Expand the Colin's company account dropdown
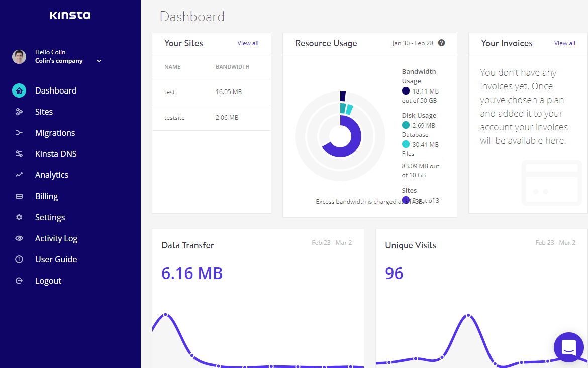588x368 pixels. point(99,61)
